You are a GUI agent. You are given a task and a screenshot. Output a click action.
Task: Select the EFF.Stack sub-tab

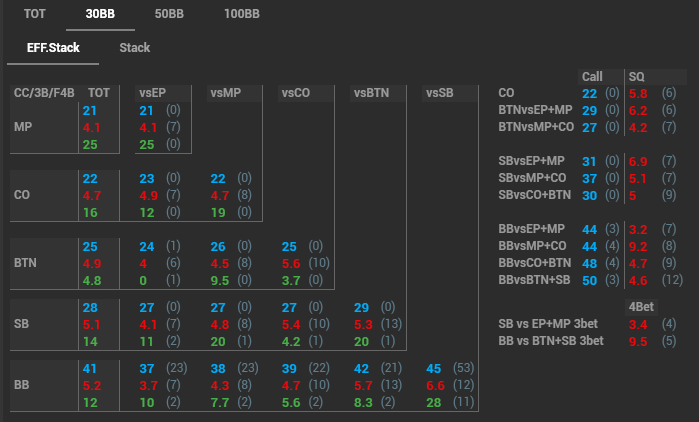pos(47,47)
